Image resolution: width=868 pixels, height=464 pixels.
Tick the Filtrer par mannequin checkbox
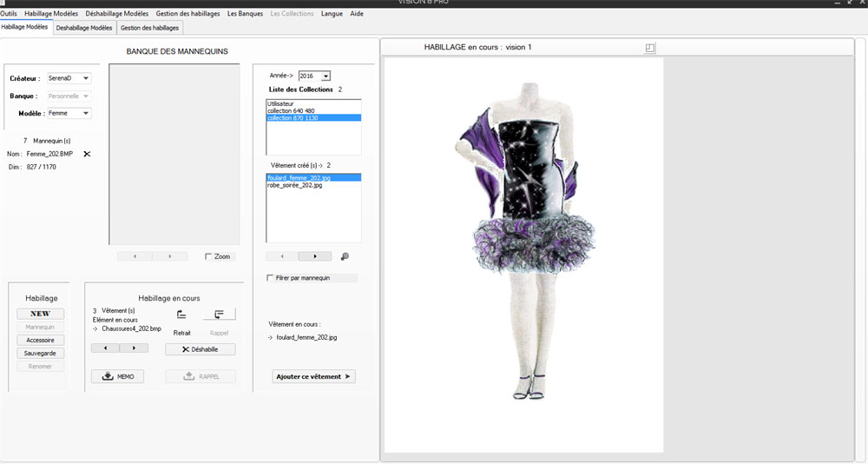pyautogui.click(x=270, y=278)
